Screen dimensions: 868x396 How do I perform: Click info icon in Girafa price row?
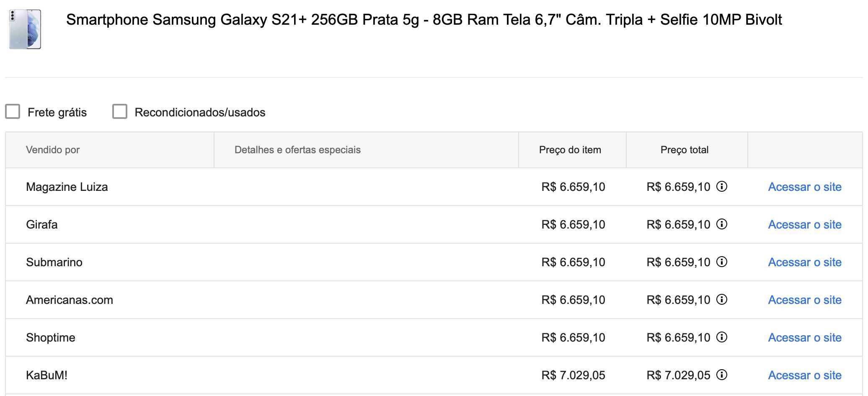pyautogui.click(x=721, y=224)
